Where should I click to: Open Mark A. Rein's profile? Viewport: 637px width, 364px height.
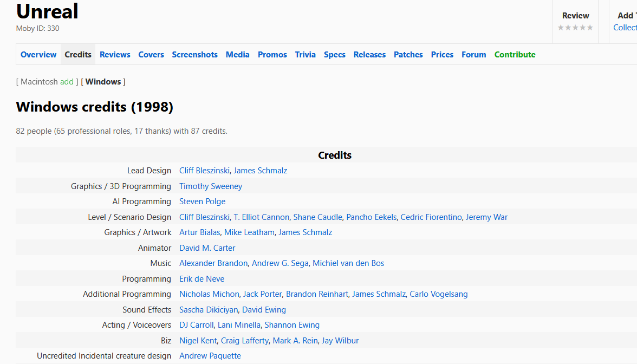tap(295, 340)
